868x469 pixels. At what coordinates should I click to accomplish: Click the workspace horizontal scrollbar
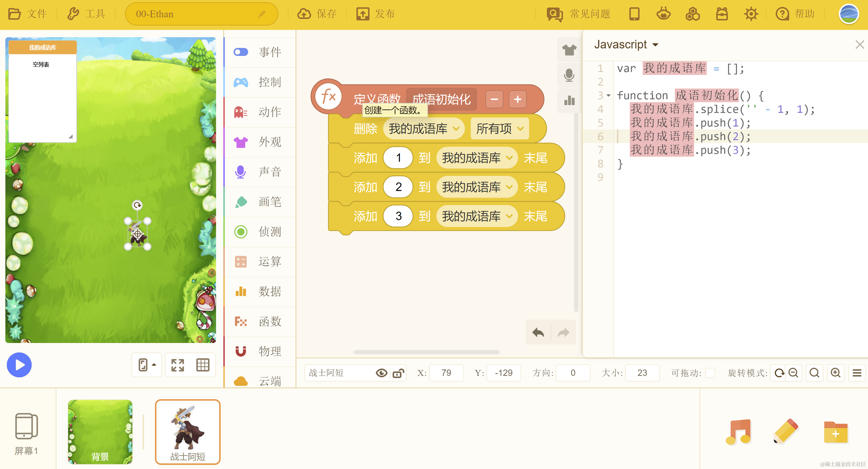tap(426, 352)
